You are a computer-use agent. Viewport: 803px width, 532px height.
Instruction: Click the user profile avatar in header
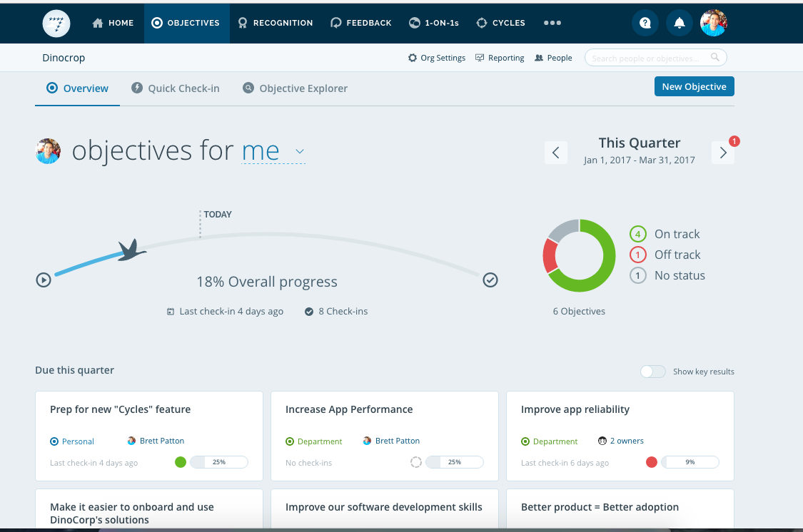point(714,23)
